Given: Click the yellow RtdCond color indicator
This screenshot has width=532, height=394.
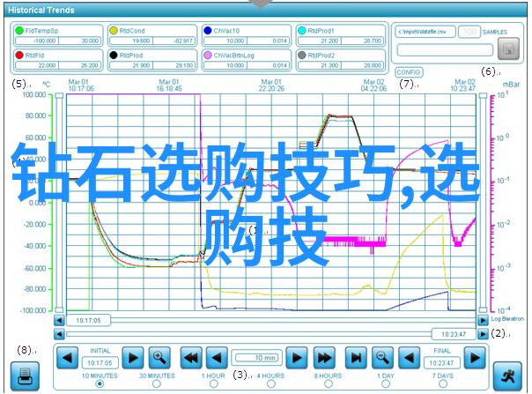Looking at the screenshot, I should pos(114,31).
